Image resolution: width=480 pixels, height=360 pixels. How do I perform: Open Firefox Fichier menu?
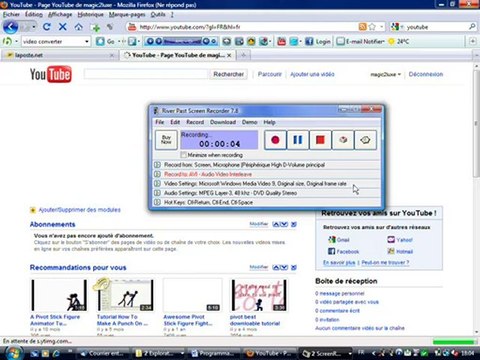pyautogui.click(x=11, y=14)
